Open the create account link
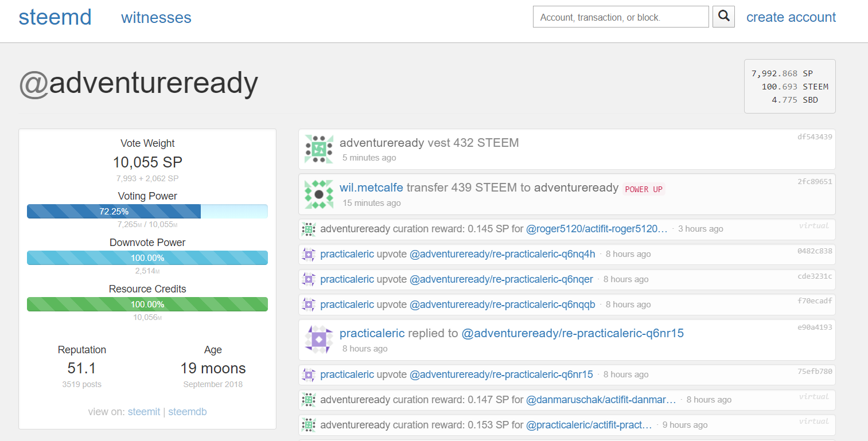The height and width of the screenshot is (441, 868). pos(791,17)
